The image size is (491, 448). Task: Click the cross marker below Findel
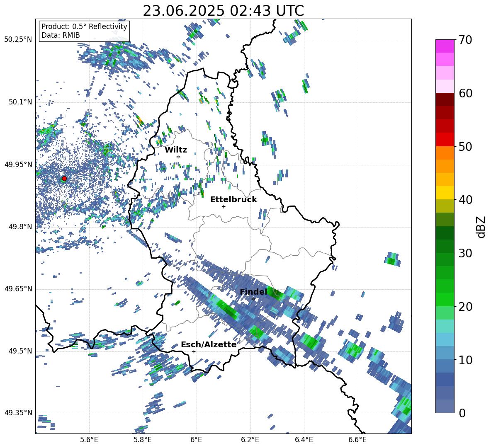253,299
